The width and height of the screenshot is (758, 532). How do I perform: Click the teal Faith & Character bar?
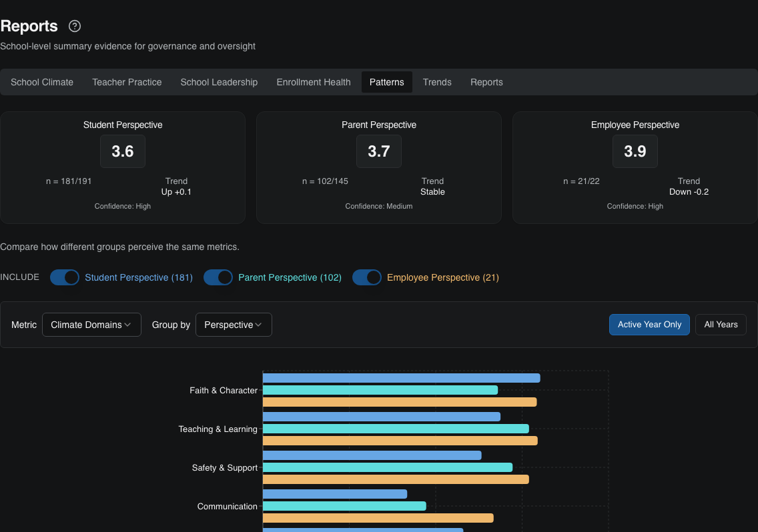pos(380,390)
